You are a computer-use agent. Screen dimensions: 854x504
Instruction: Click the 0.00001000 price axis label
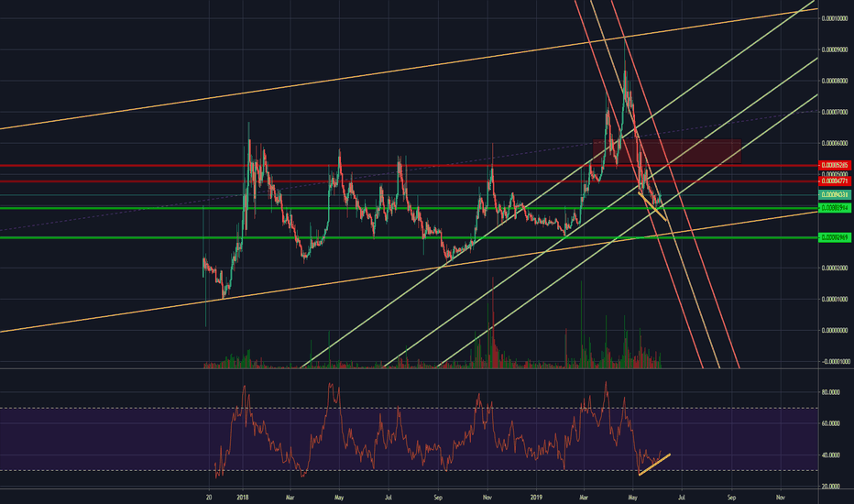coord(835,299)
